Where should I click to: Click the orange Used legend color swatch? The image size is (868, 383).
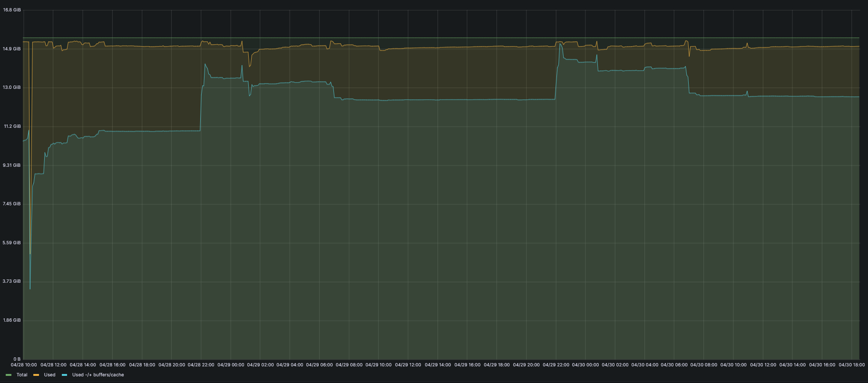click(x=36, y=375)
